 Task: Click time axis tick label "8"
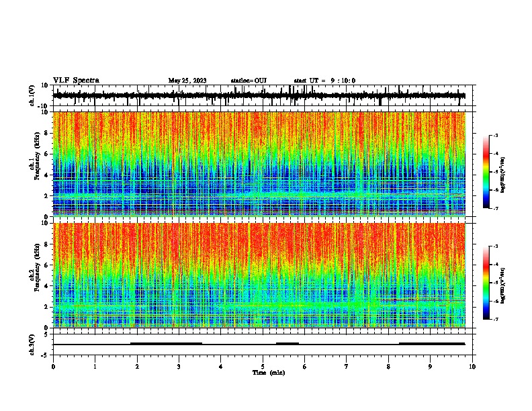tap(388, 367)
